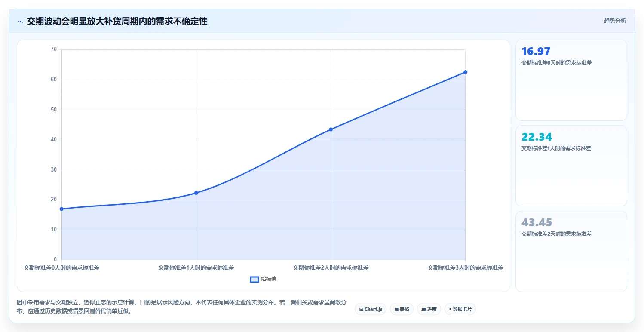Click x-axis label 交期标准差1天时的需求标准差
The width and height of the screenshot is (644, 332).
pos(196,267)
